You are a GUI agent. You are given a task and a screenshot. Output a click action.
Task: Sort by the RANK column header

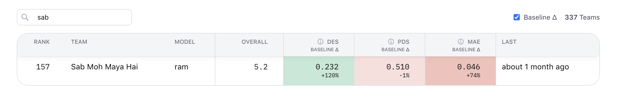coord(42,42)
